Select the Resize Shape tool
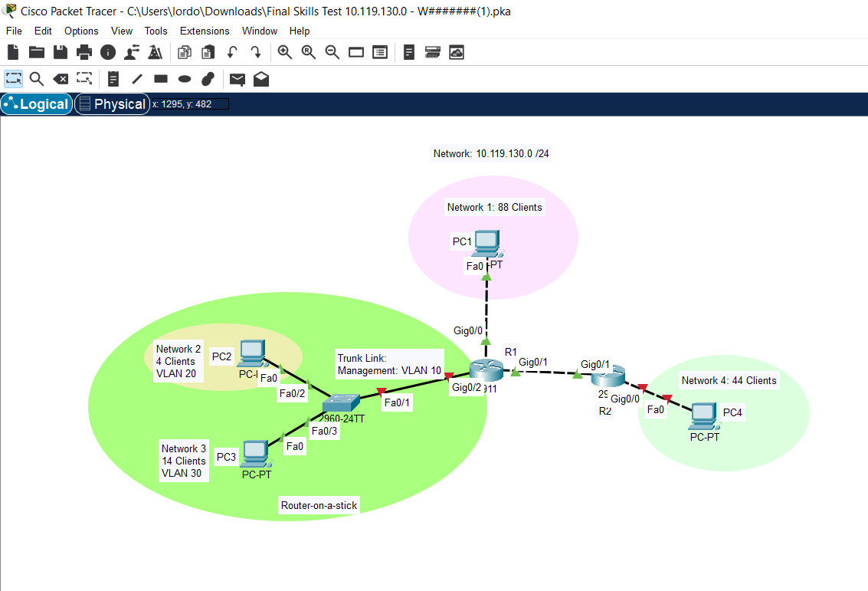 pyautogui.click(x=84, y=78)
